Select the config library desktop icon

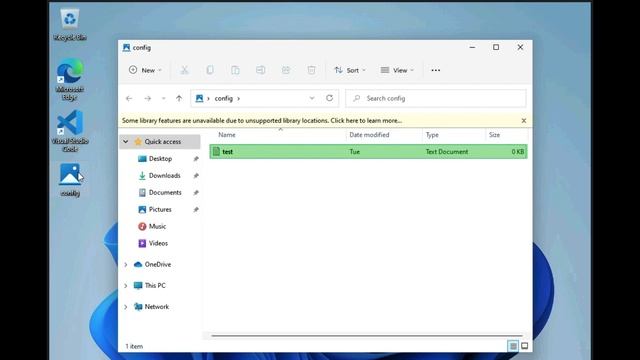(70, 180)
